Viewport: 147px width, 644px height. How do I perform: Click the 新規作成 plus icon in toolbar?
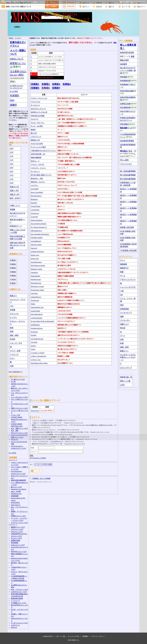94,7
